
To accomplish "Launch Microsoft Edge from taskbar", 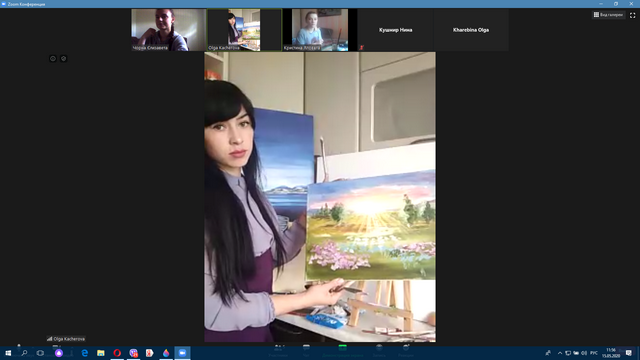I will 84,353.
